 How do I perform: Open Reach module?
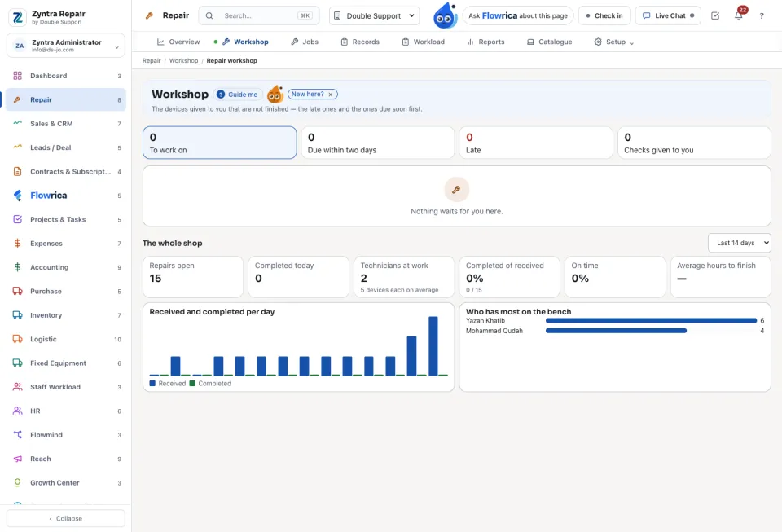[x=66, y=459]
